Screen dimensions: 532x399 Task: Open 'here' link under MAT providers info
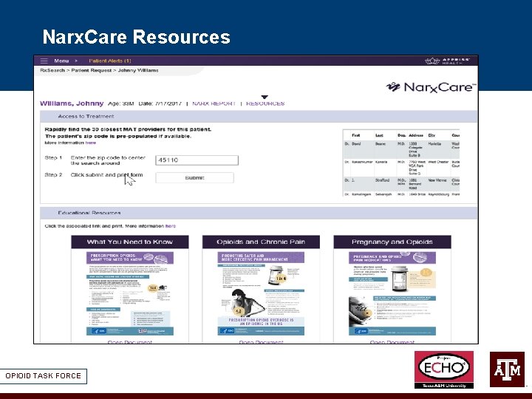[x=91, y=143]
